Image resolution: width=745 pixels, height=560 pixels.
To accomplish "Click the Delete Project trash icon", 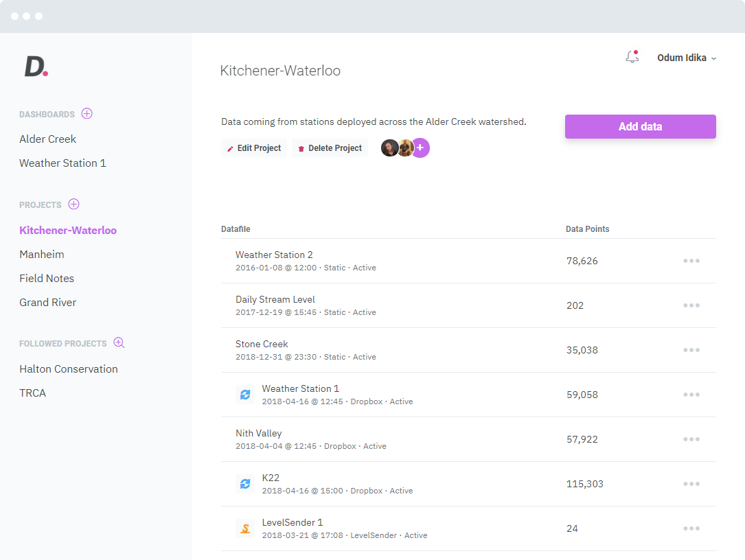I will coord(302,148).
